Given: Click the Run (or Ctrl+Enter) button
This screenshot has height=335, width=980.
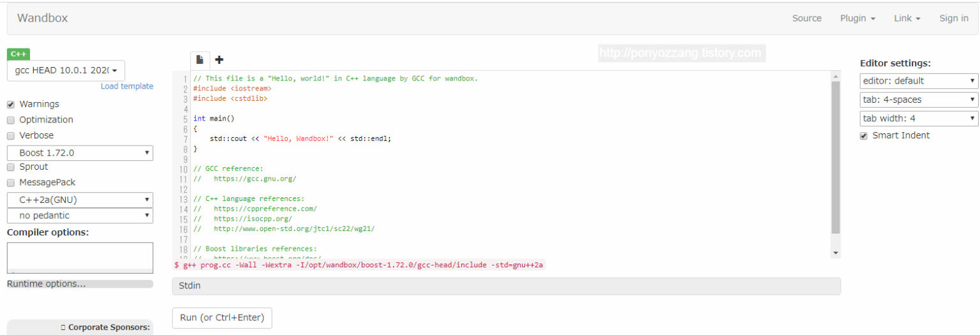Looking at the screenshot, I should point(222,318).
